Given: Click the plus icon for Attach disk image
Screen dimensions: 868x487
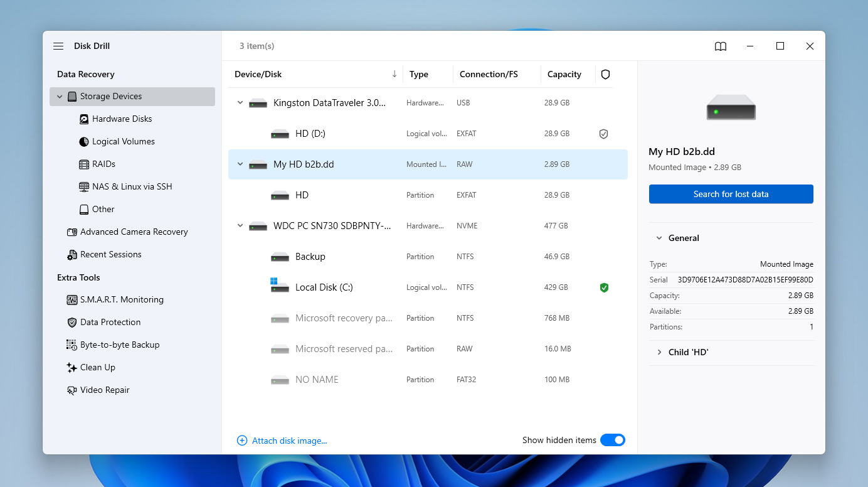Looking at the screenshot, I should [242, 441].
